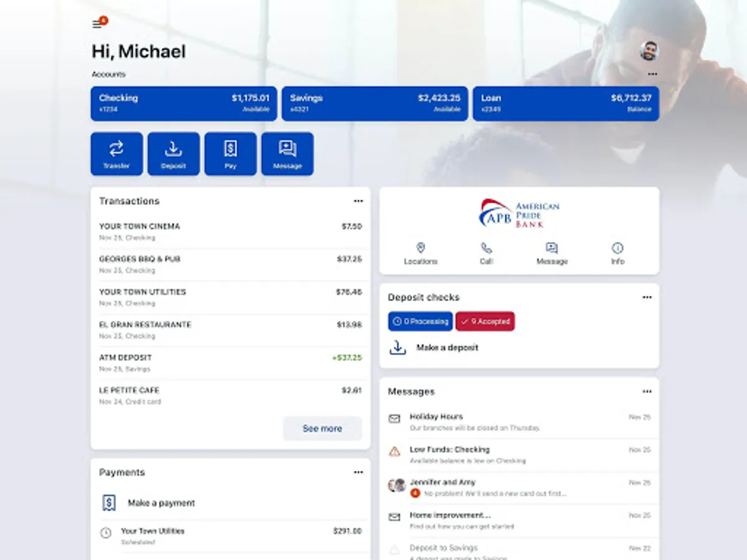This screenshot has height=560, width=747.
Task: Open the hamburger menu with notification badge
Action: (99, 23)
